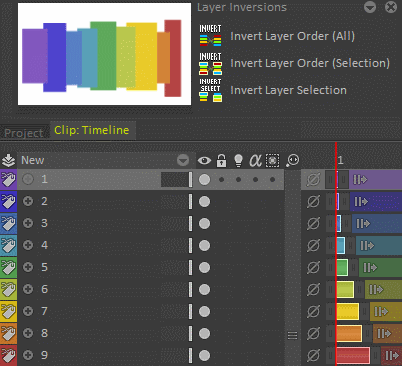Click the orange tag icon of layer 8
Viewport: 402px width, 366px height.
[x=8, y=333]
